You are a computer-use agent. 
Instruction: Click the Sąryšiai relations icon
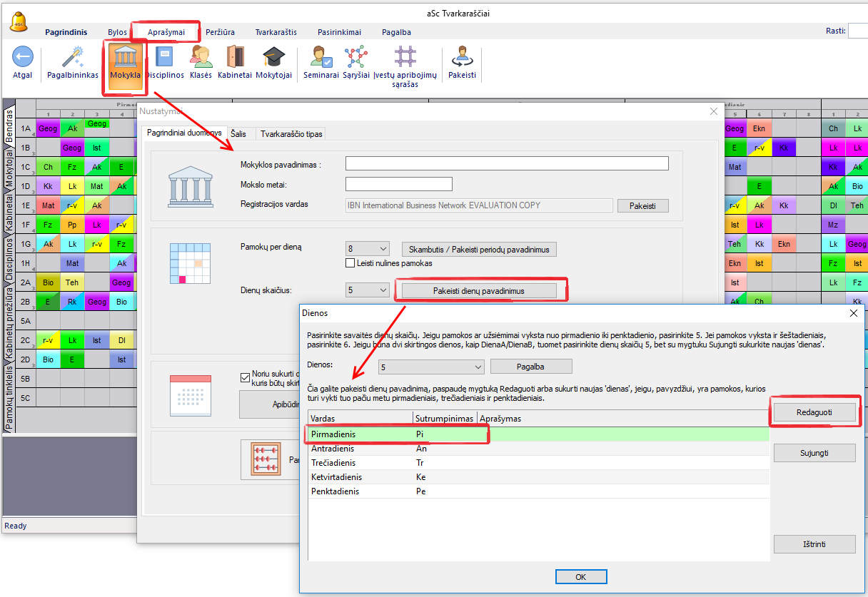pyautogui.click(x=355, y=57)
